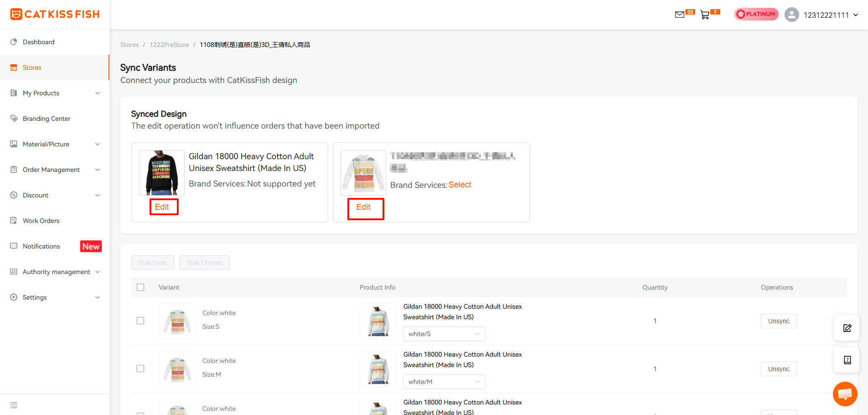
Task: Click the account number 12312221111
Action: click(x=826, y=15)
